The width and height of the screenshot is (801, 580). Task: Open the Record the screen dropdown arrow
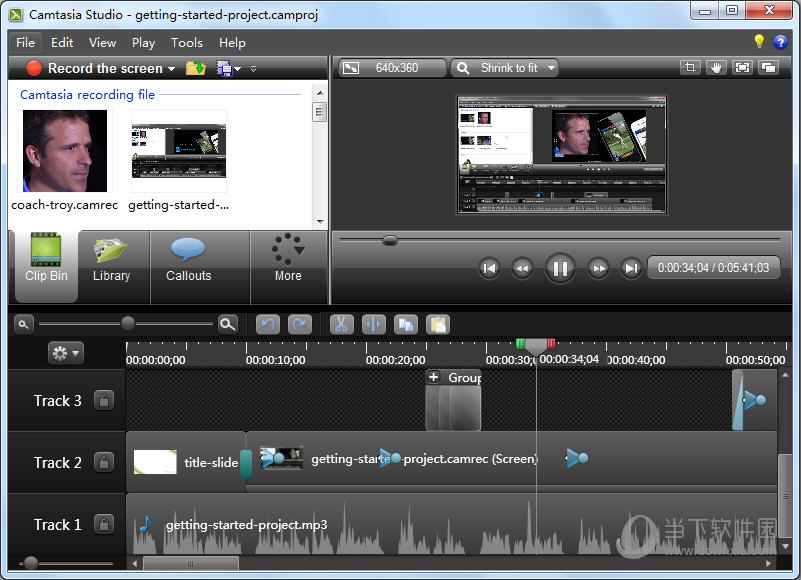(172, 68)
